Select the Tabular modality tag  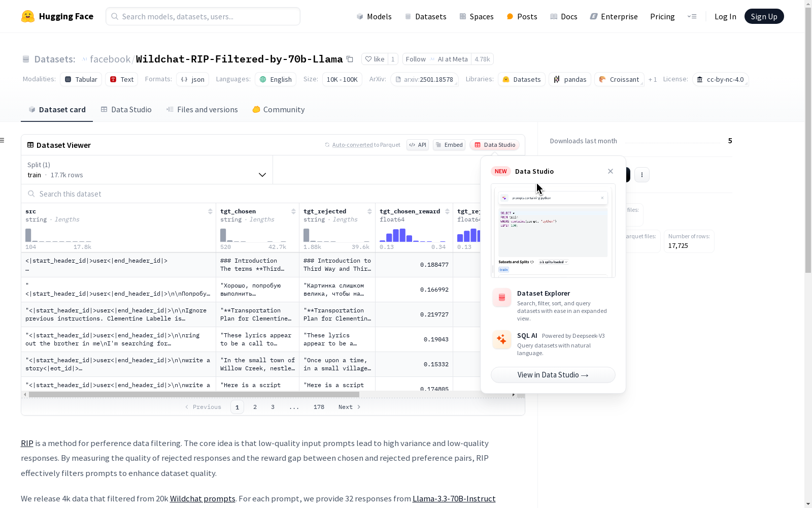click(81, 79)
